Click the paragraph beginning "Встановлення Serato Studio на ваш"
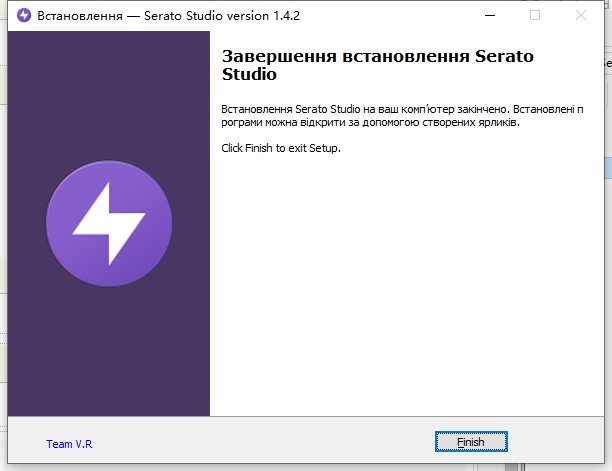 [x=402, y=116]
